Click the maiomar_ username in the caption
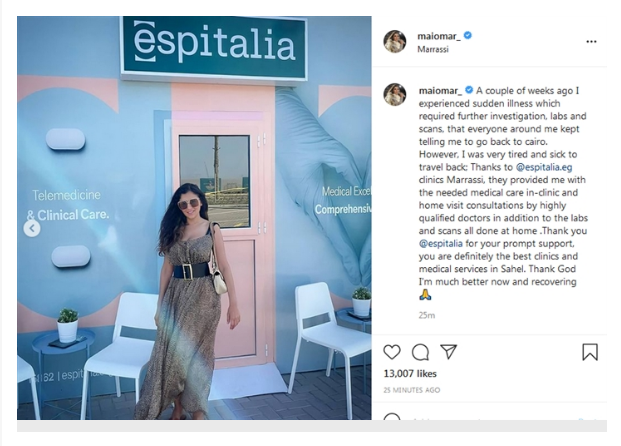 tap(440, 91)
